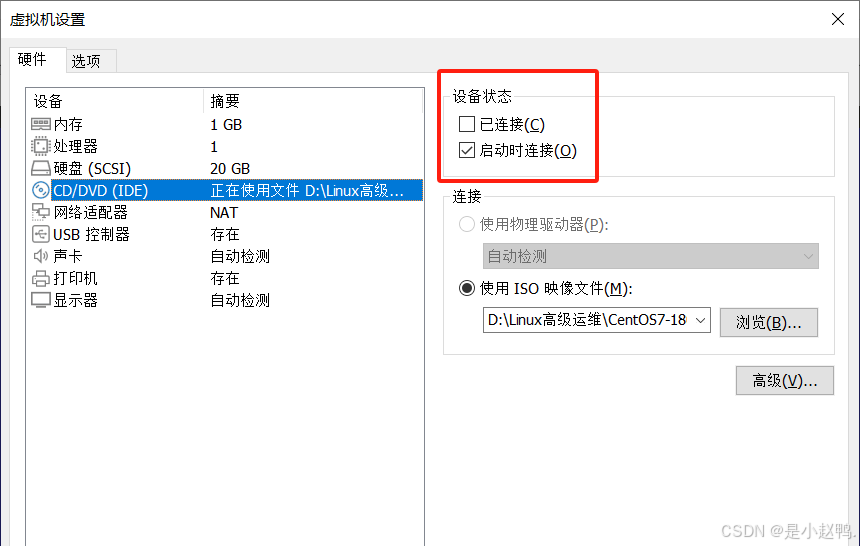860x546 pixels.
Task: Open the 高级(V)... settings button
Action: coord(784,381)
